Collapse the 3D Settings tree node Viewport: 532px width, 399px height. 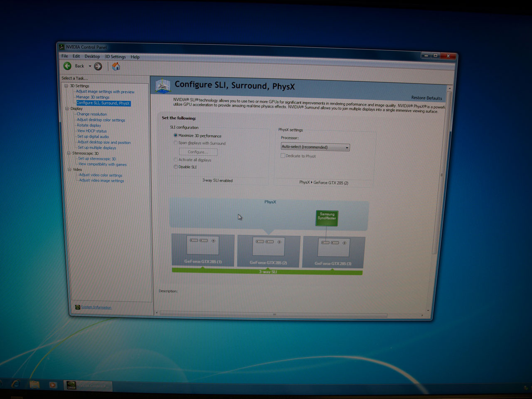[66, 86]
